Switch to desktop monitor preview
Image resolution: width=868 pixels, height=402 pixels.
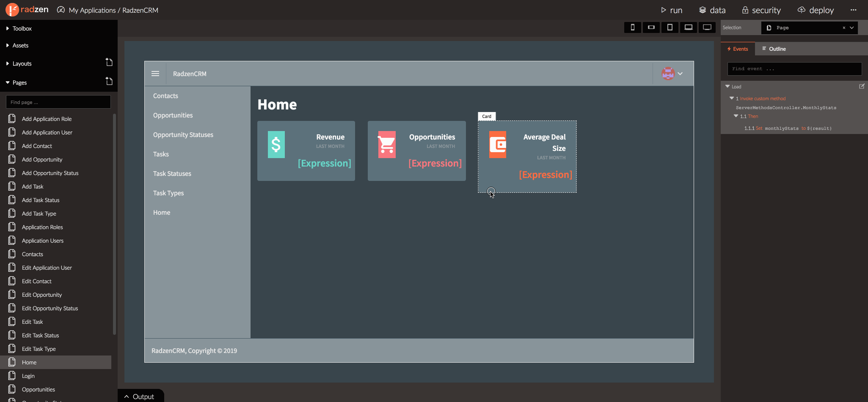click(707, 27)
